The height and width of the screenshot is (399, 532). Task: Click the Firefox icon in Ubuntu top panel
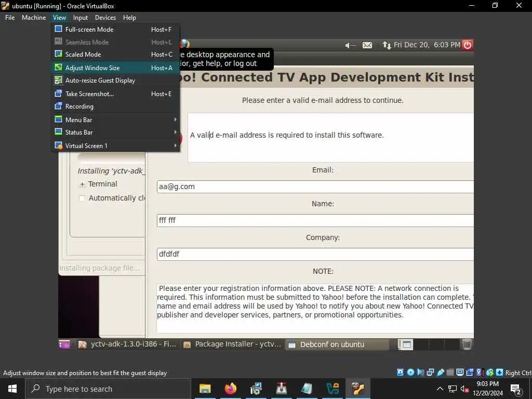(x=184, y=44)
